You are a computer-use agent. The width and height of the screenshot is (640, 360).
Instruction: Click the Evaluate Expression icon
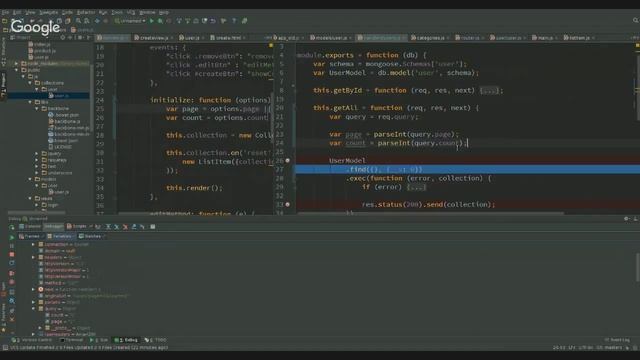pos(153,227)
